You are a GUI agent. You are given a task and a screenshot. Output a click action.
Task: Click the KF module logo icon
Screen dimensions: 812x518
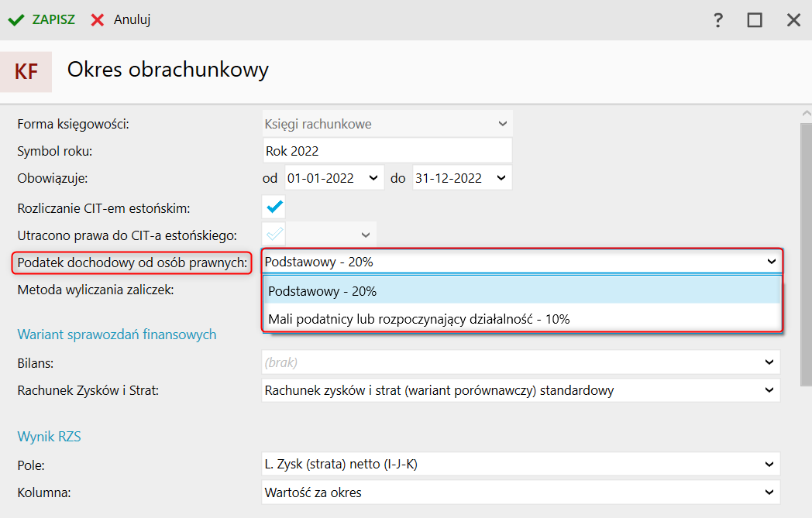click(x=26, y=72)
